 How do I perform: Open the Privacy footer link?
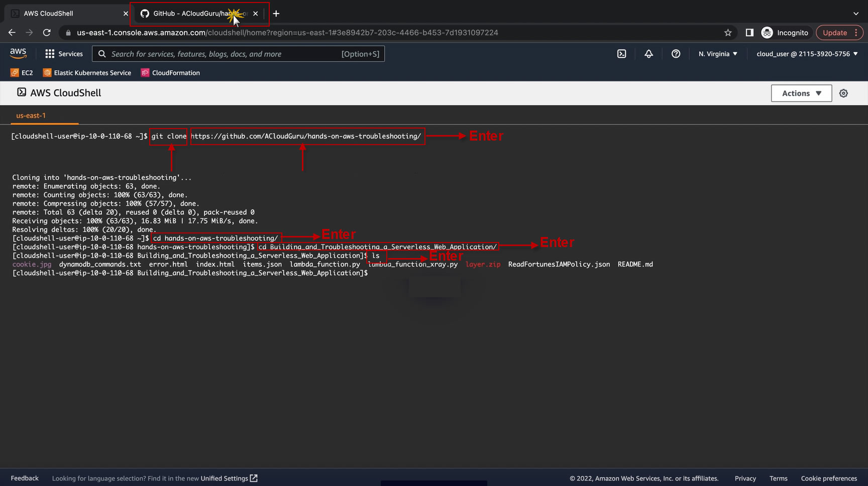click(x=745, y=478)
